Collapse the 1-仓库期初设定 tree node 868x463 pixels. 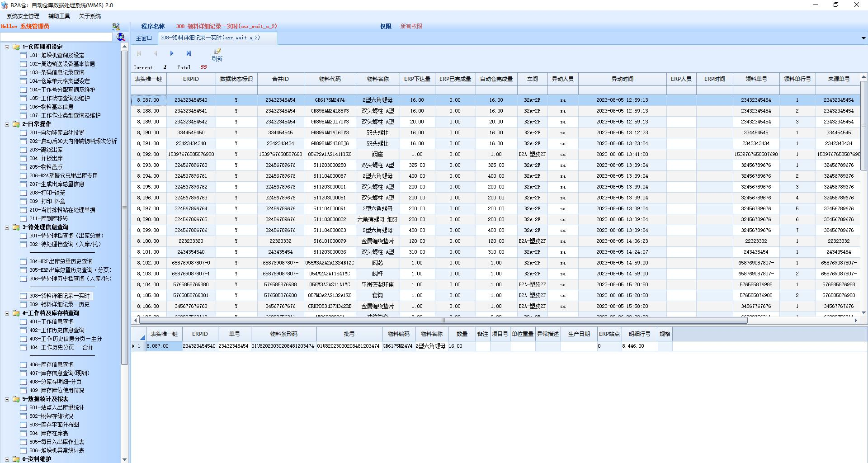click(x=7, y=47)
